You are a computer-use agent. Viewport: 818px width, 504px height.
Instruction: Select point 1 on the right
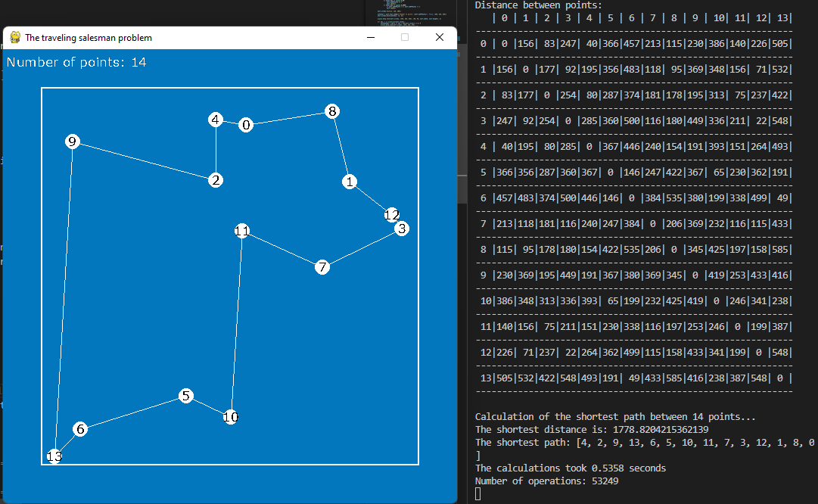pyautogui.click(x=350, y=182)
